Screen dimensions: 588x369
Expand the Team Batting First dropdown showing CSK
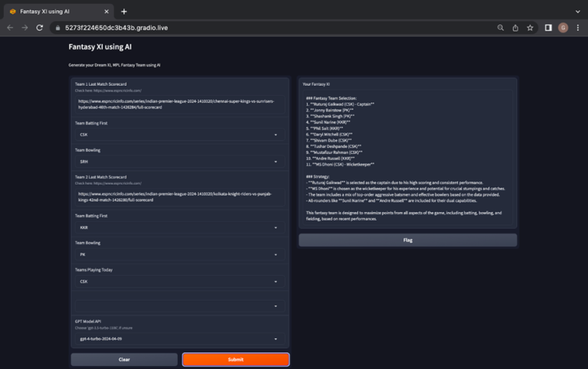(x=179, y=135)
